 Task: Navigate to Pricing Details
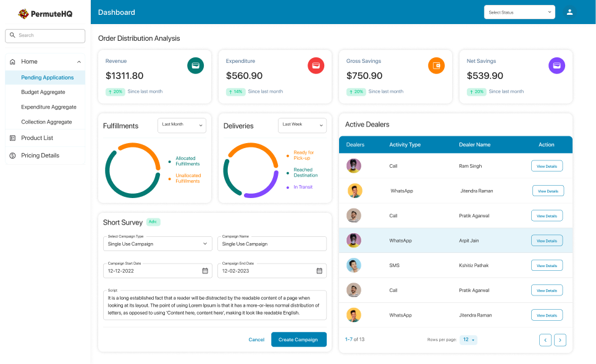(x=40, y=155)
